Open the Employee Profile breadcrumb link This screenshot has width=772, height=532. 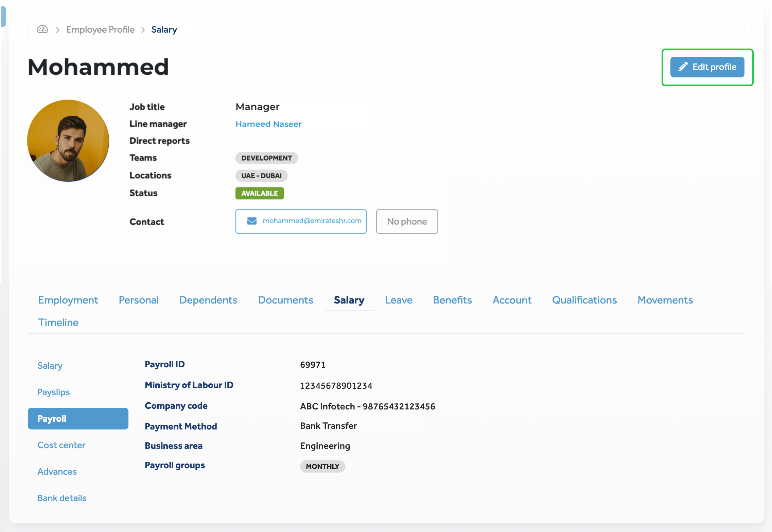100,30
